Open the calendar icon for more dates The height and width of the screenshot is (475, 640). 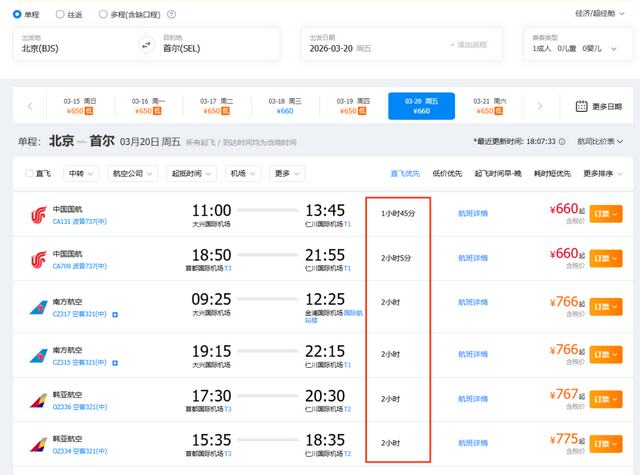click(x=581, y=107)
